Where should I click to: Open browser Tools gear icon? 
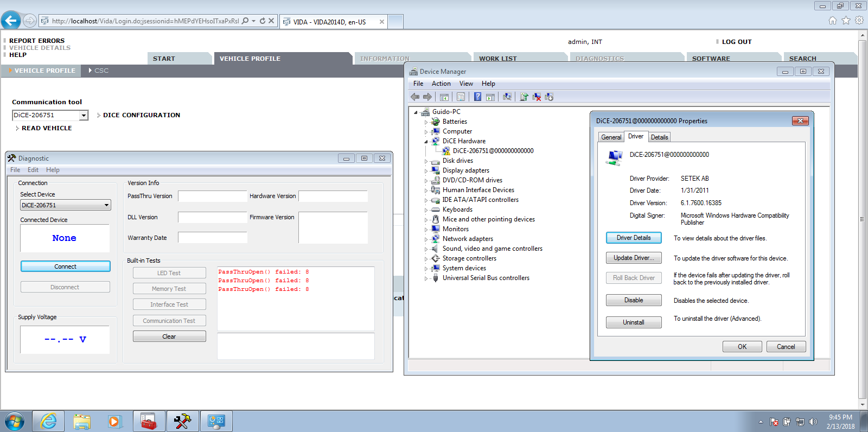pos(859,21)
